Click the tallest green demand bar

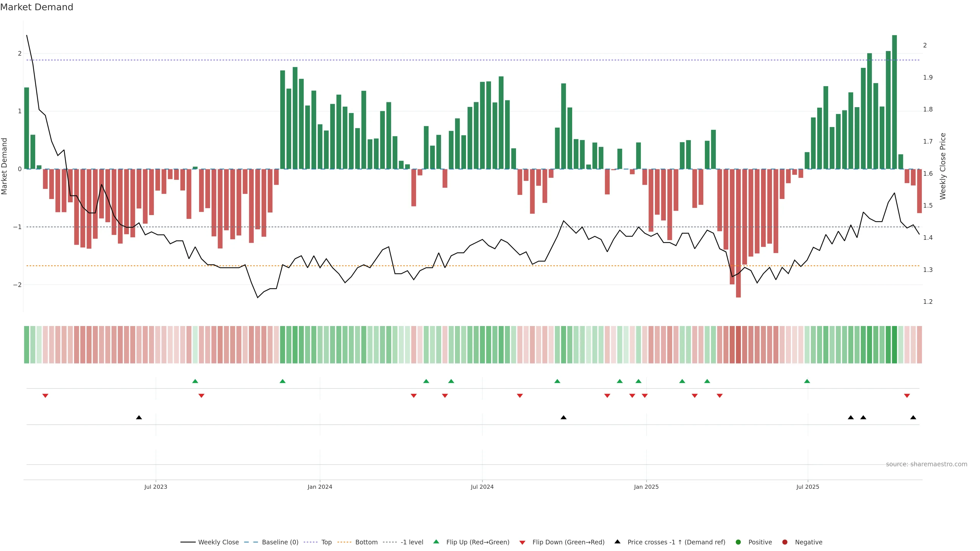[895, 102]
